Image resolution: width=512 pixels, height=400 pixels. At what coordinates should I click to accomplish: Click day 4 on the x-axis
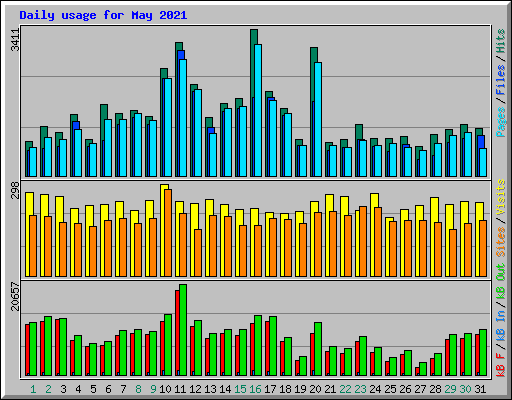pos(78,389)
